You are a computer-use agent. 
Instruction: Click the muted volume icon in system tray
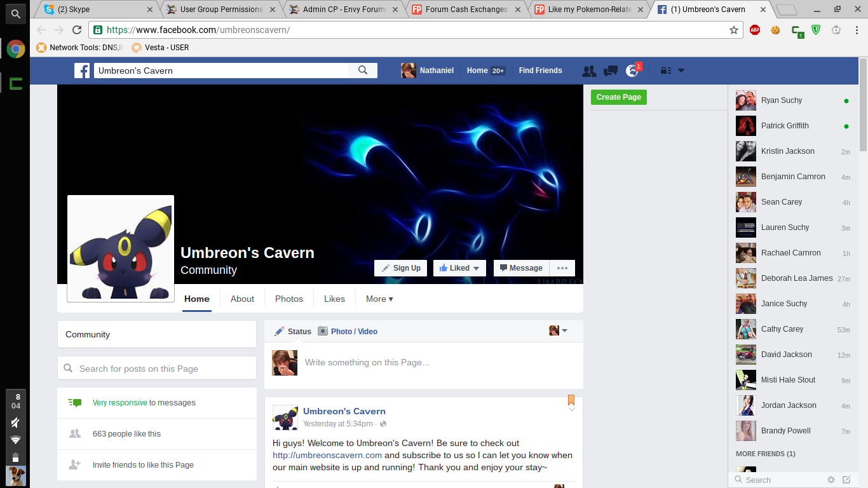[15, 423]
